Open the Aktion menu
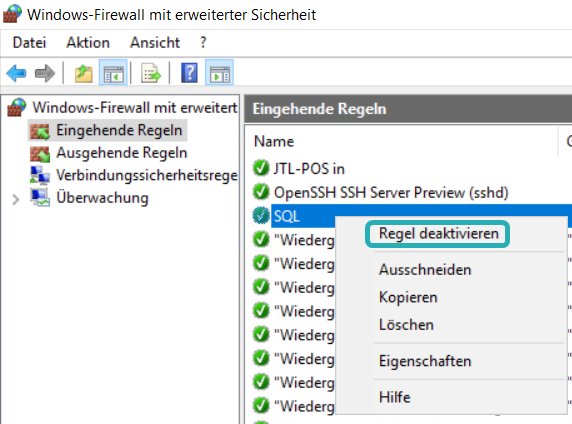The image size is (572, 424). [x=88, y=43]
